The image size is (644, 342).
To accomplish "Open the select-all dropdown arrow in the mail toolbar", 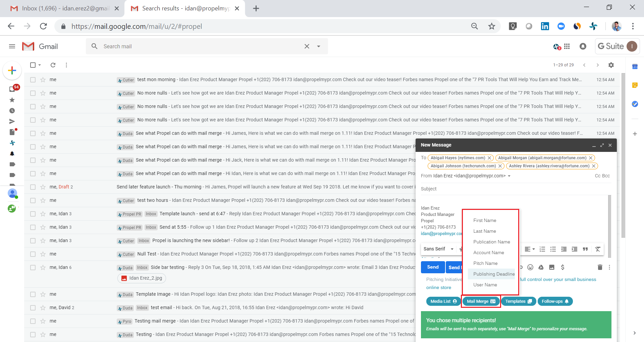I will pyautogui.click(x=40, y=65).
